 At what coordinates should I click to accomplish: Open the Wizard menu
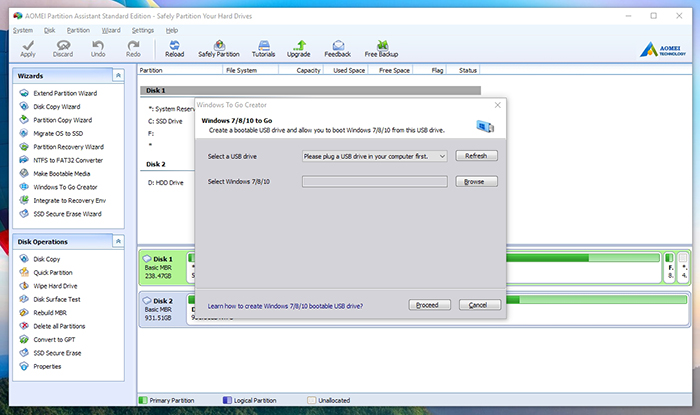[x=111, y=30]
